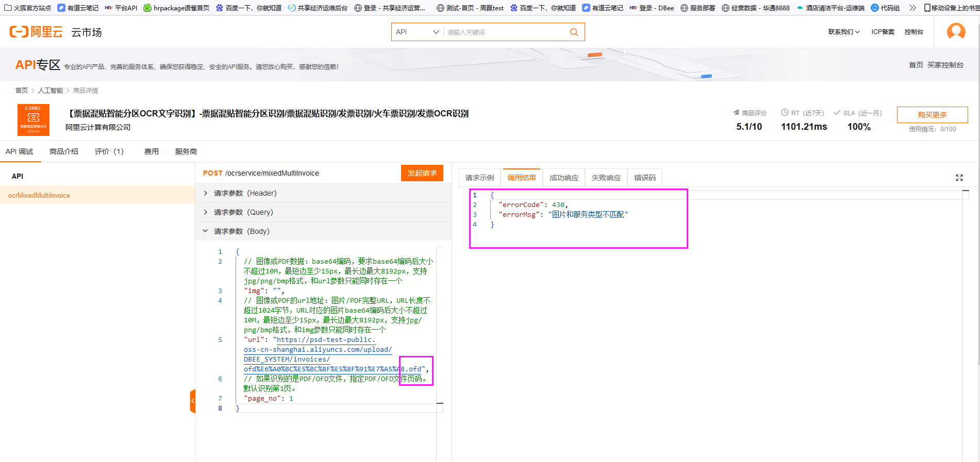Switch to the 服务商 tab
This screenshot has height=462, width=980.
(x=186, y=151)
